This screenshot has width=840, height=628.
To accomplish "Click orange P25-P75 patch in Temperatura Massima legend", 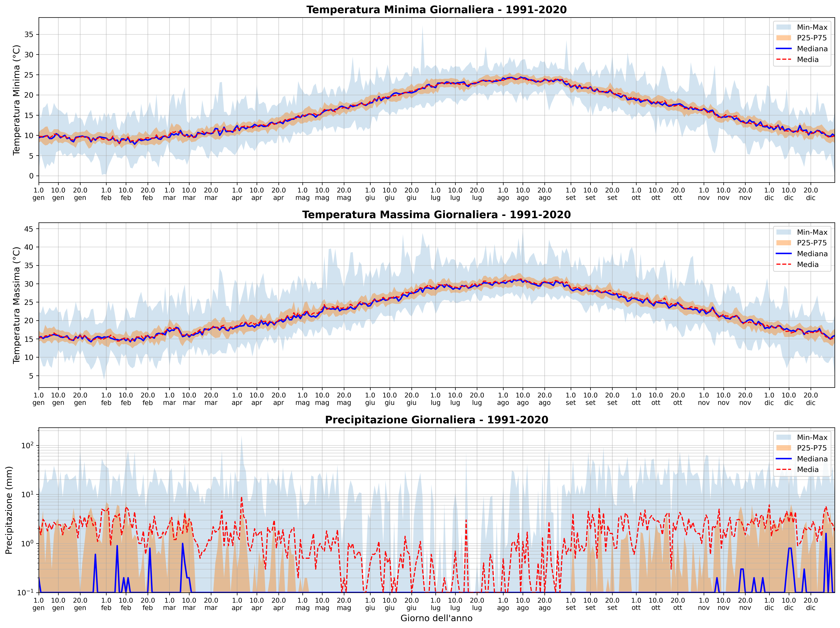I will [x=784, y=243].
